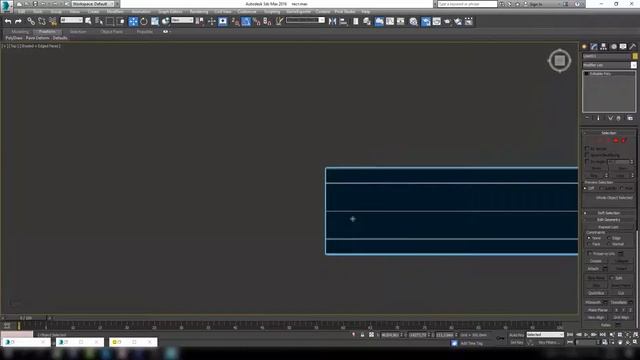640x360 pixels.
Task: Enable the By Vertex checkbox
Action: (587, 149)
